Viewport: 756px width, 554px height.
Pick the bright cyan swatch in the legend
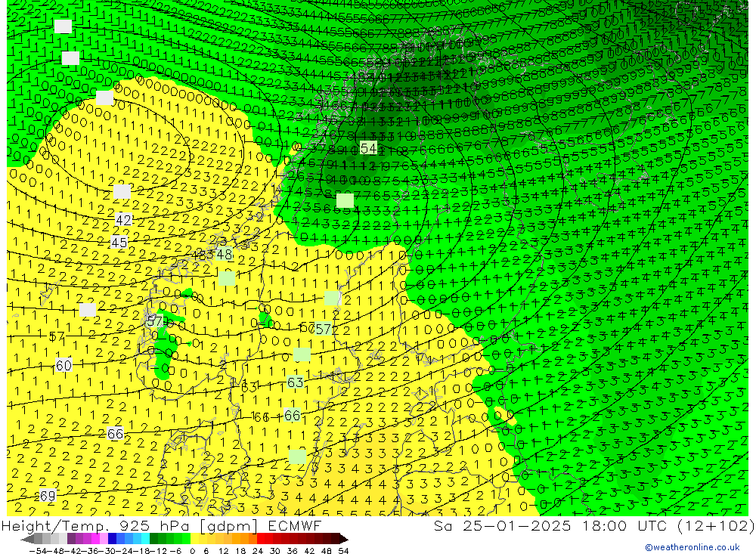point(145,539)
